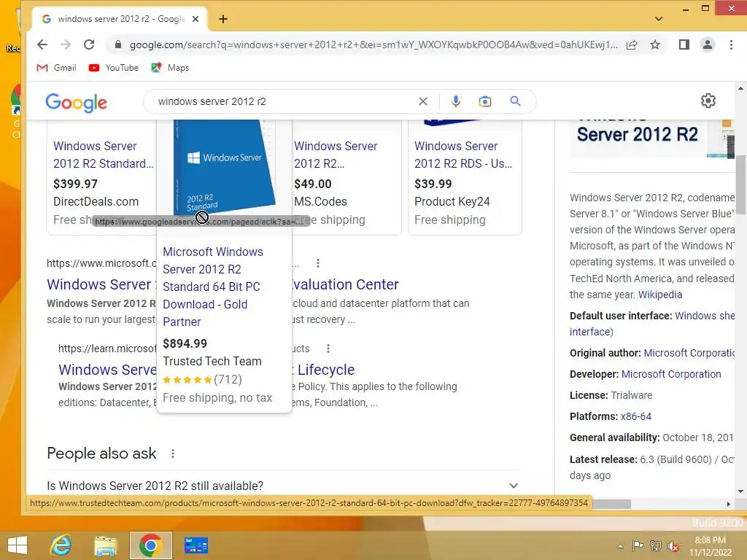The width and height of the screenshot is (747, 560).
Task: Click the muted volume tray icon
Action: (673, 546)
